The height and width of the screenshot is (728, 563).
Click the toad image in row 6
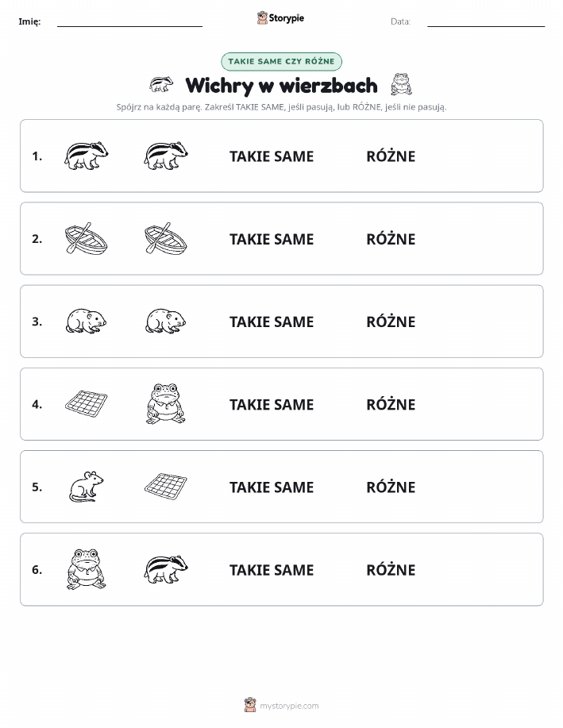click(86, 569)
